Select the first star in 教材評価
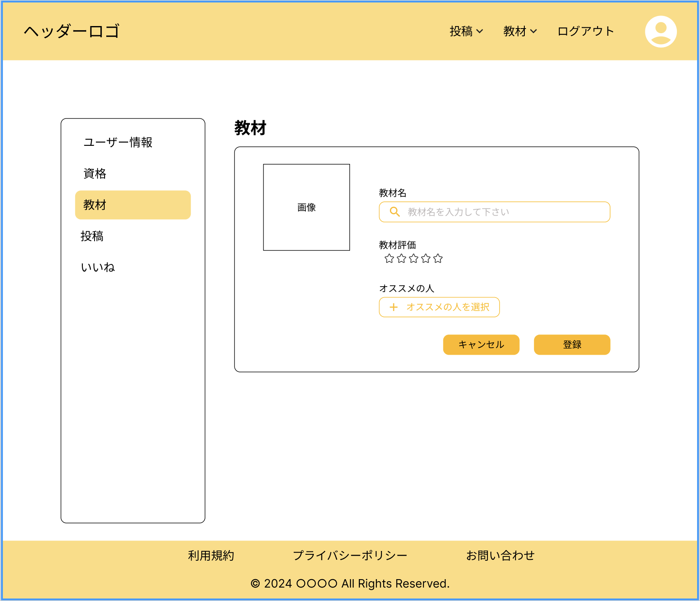 click(388, 259)
